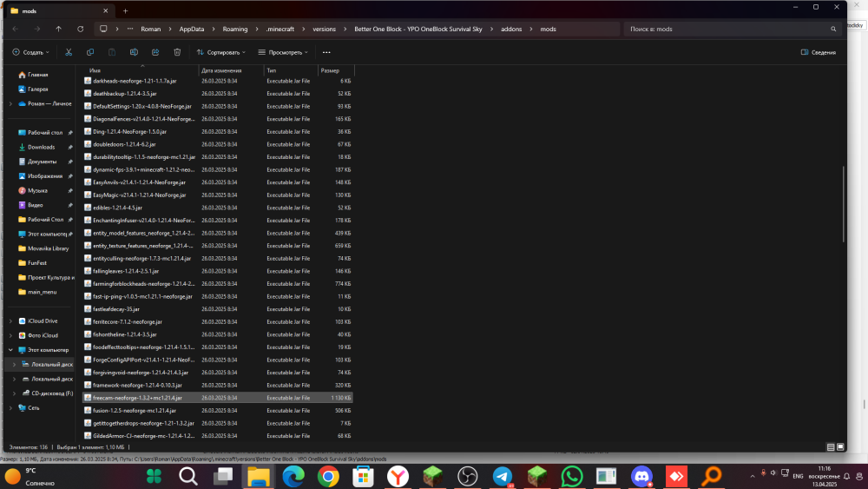Open the Создать dropdown
The height and width of the screenshot is (489, 868).
tap(31, 52)
